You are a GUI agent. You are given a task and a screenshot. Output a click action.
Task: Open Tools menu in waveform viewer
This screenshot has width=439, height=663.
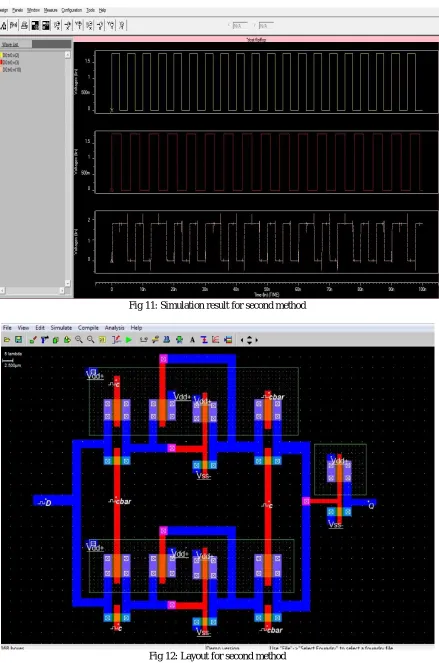(x=91, y=10)
